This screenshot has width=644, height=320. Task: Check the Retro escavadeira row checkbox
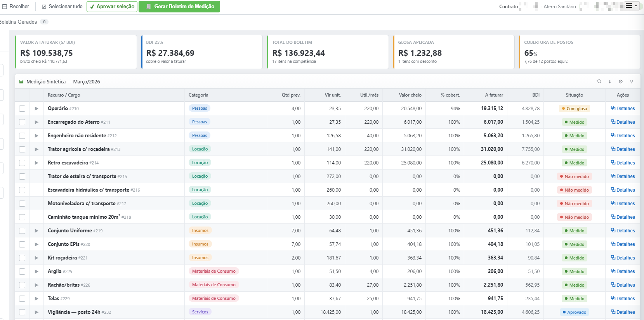click(22, 163)
